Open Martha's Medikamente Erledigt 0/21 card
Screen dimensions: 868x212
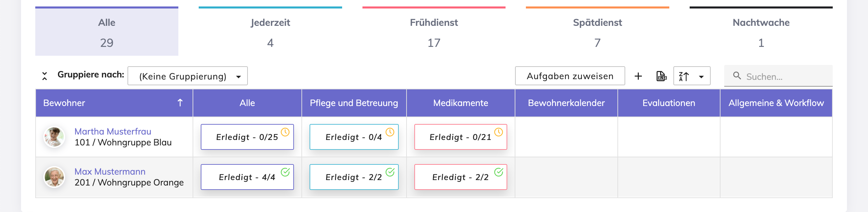point(460,137)
